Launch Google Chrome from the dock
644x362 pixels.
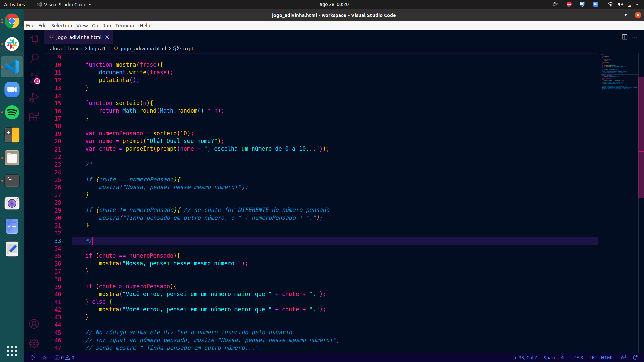click(x=12, y=21)
